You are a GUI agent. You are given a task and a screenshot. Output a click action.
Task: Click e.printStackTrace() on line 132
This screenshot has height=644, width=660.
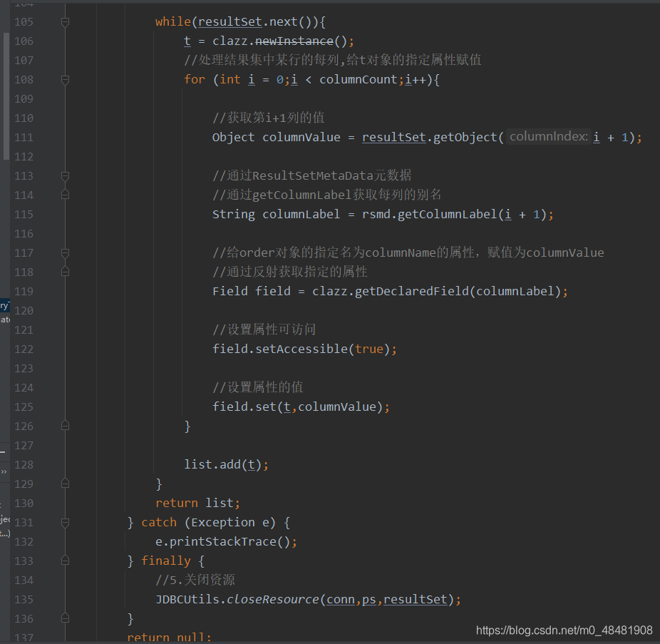(x=226, y=541)
